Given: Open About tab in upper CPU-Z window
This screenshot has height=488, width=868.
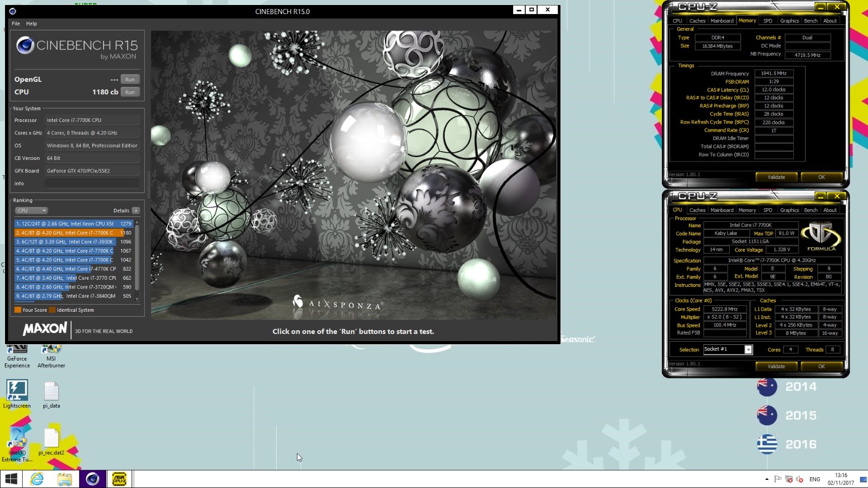Looking at the screenshot, I should pos(830,21).
